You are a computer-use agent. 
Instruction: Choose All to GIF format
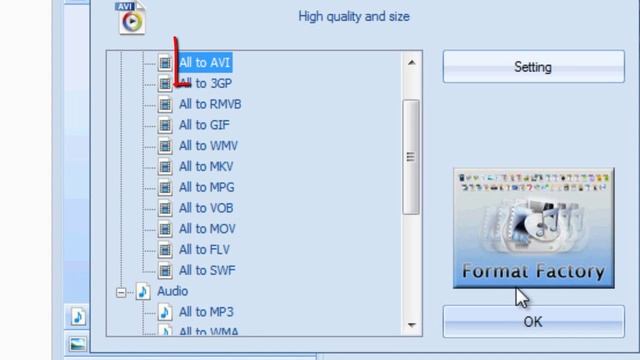click(204, 125)
